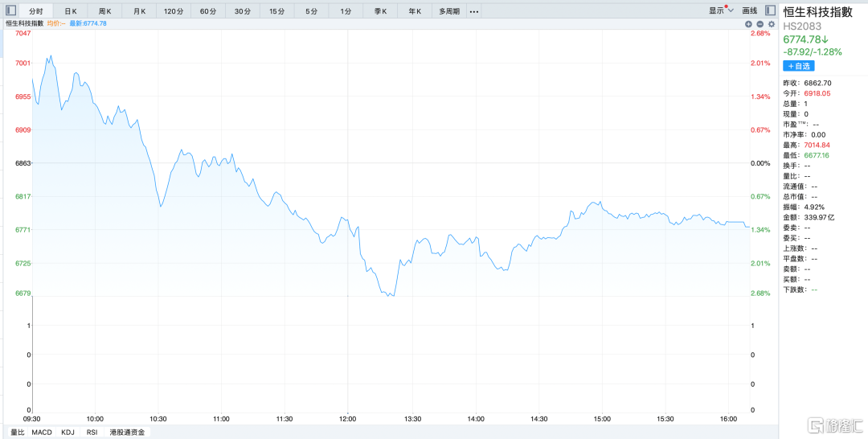The image size is (868, 439).
Task: Select the 5分 interval tab
Action: (x=311, y=11)
